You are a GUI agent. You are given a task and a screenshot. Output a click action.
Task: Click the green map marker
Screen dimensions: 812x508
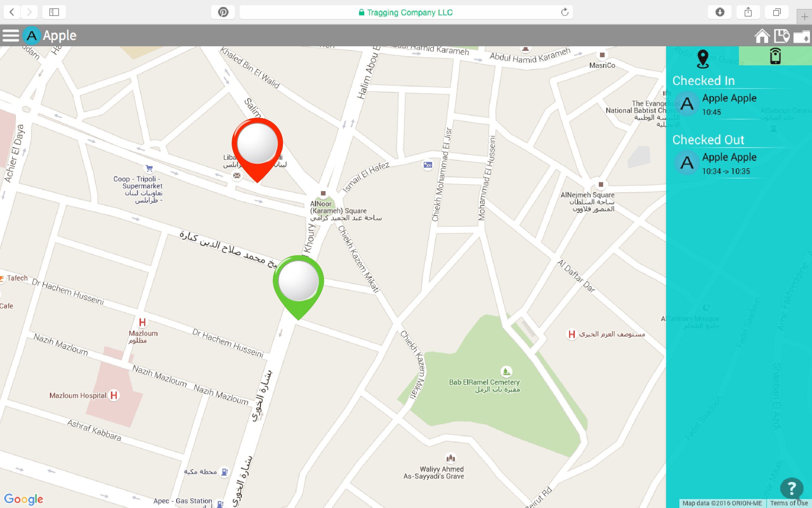click(x=298, y=287)
